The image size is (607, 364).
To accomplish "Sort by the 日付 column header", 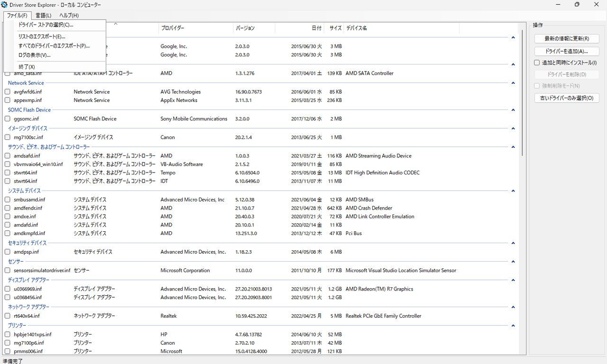I will pyautogui.click(x=299, y=28).
